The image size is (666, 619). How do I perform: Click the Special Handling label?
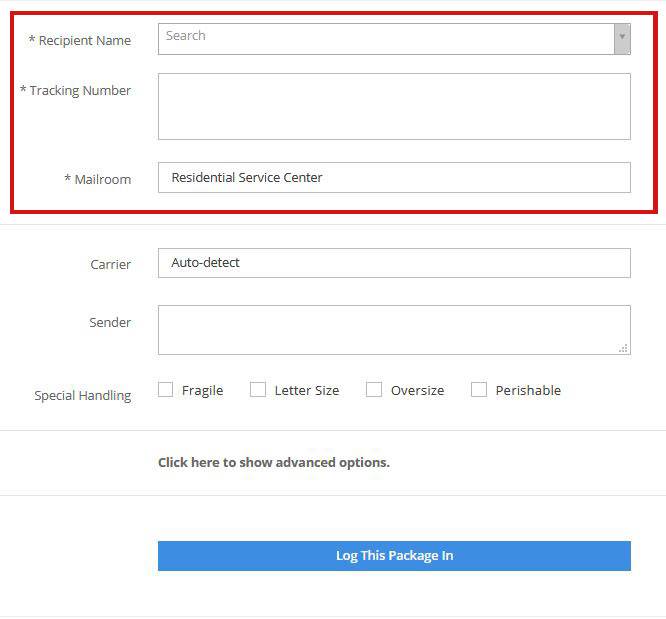[83, 395]
